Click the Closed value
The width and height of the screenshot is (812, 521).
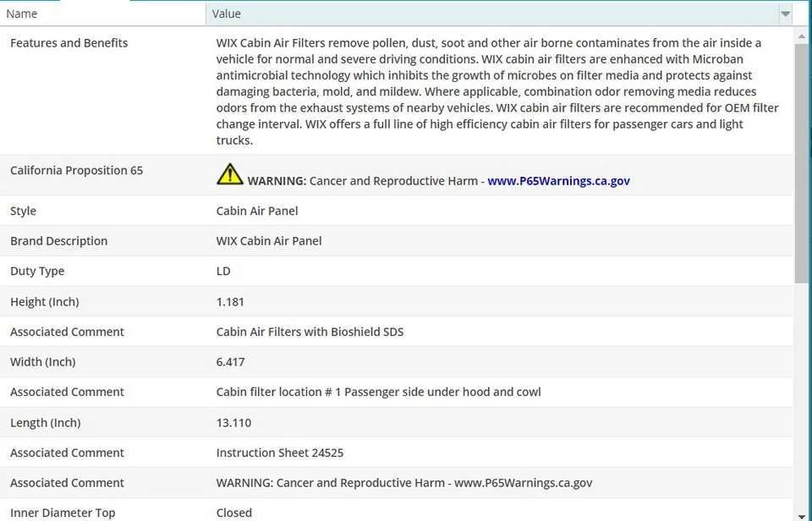tap(234, 513)
